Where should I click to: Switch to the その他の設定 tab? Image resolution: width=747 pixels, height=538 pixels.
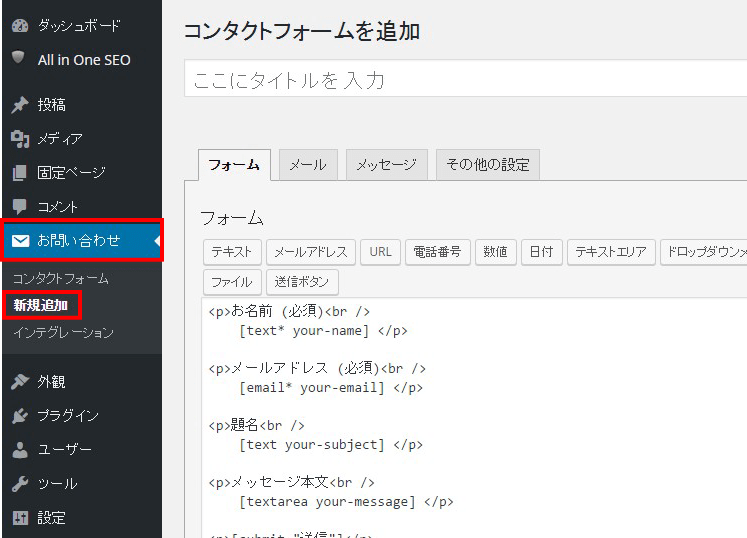point(488,165)
